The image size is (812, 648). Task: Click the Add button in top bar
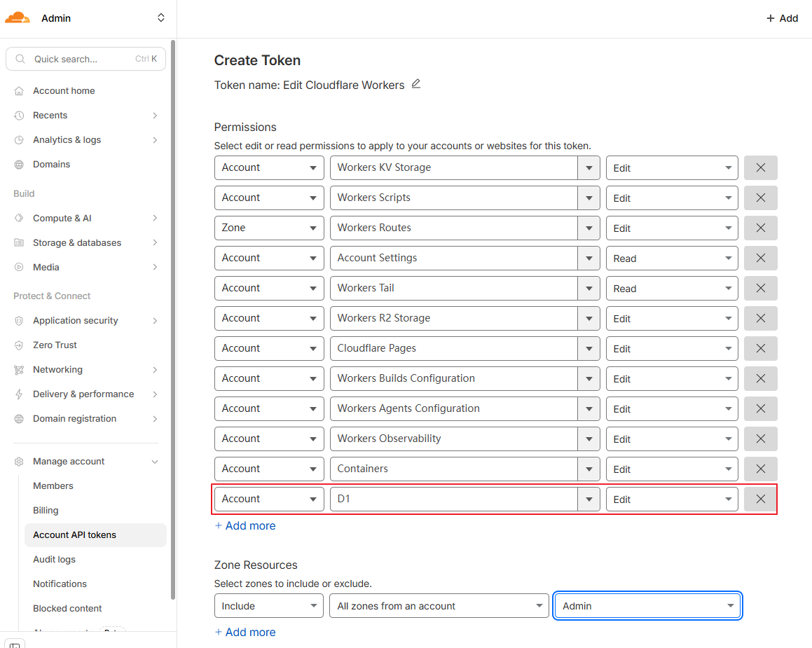[782, 18]
